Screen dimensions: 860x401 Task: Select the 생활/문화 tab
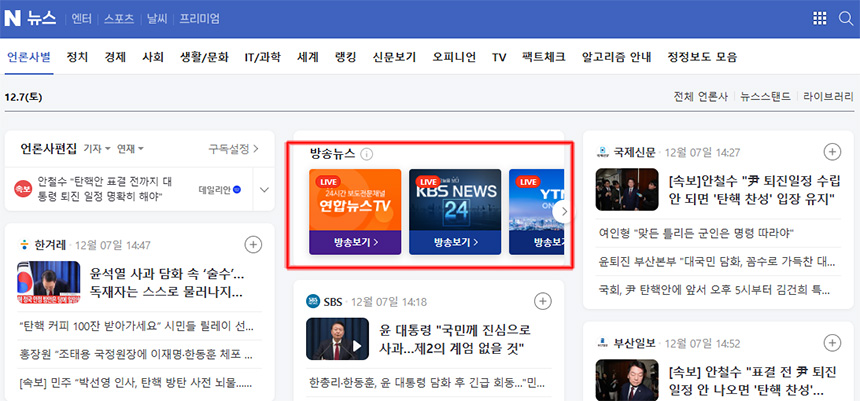204,57
